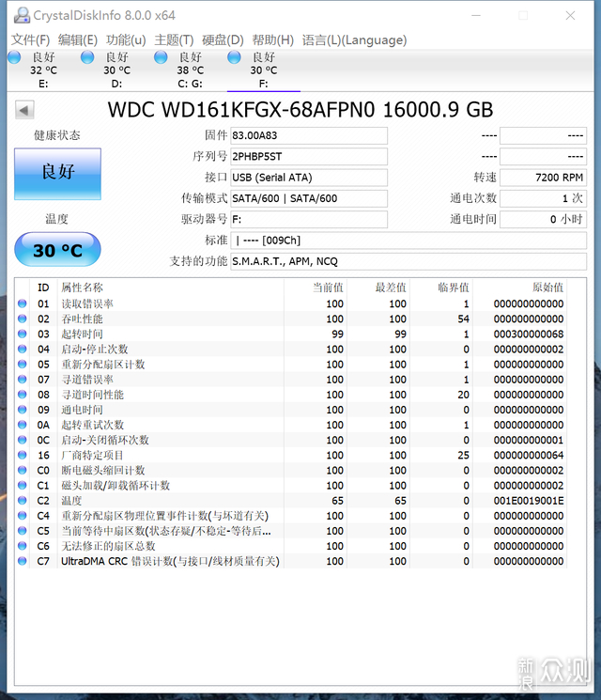Click the serial number field 2PHBP5ST
The width and height of the screenshot is (601, 700).
[309, 157]
